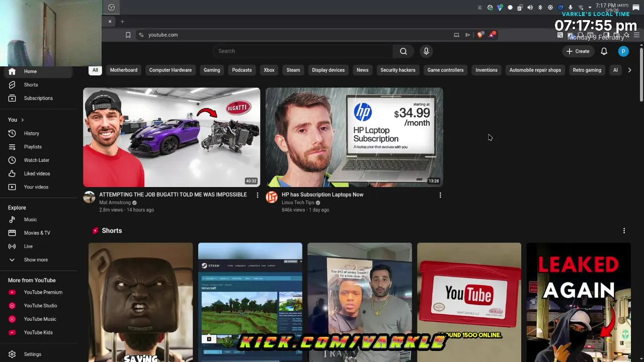This screenshot has width=644, height=362.
Task: Click the Liked videos thumbs-up icon
Action: pyautogui.click(x=12, y=173)
